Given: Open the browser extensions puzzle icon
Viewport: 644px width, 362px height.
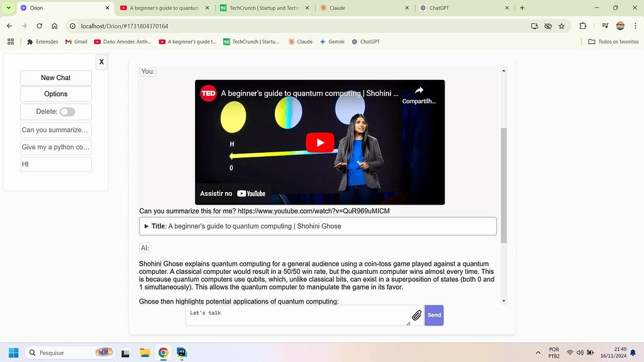Looking at the screenshot, I should [x=582, y=26].
